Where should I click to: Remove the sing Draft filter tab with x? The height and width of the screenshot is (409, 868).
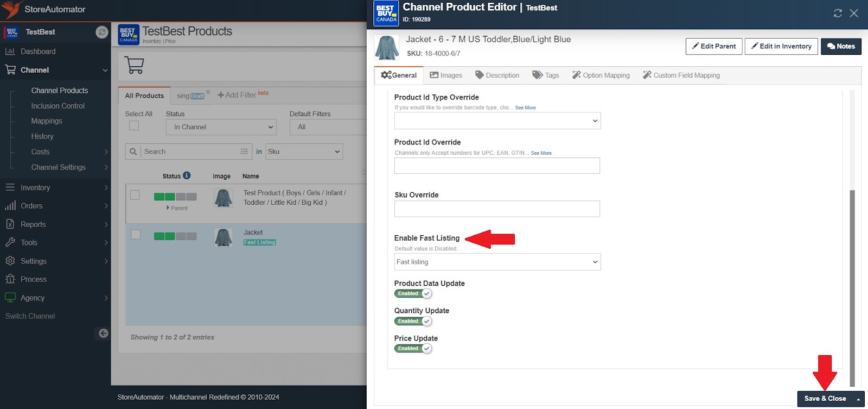click(208, 92)
